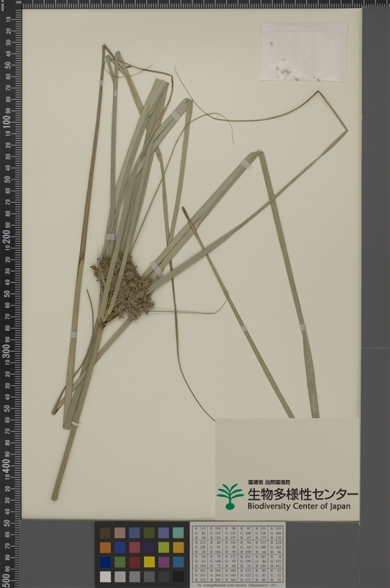Click the seed packet envelope on the sheet

click(303, 51)
